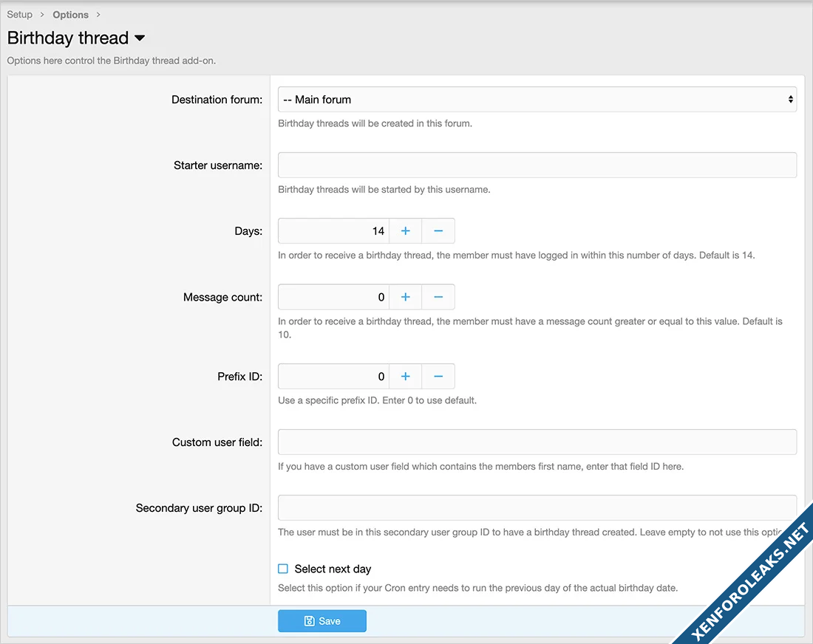This screenshot has height=644, width=813.
Task: Click the Secondary user group ID input
Action: 537,507
